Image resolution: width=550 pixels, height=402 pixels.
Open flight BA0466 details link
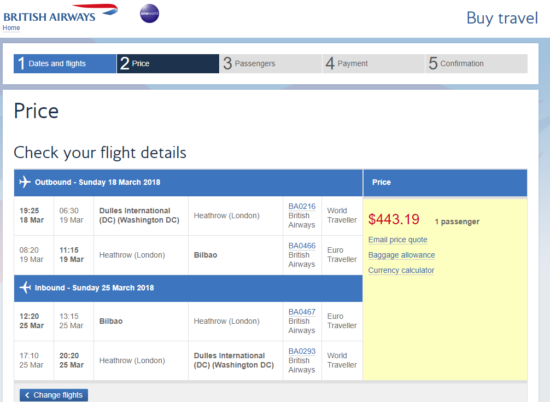[x=302, y=246]
